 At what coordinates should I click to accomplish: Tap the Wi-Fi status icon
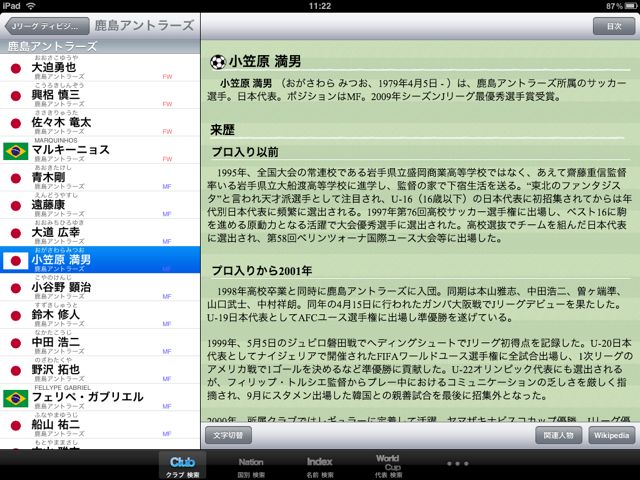pos(30,6)
